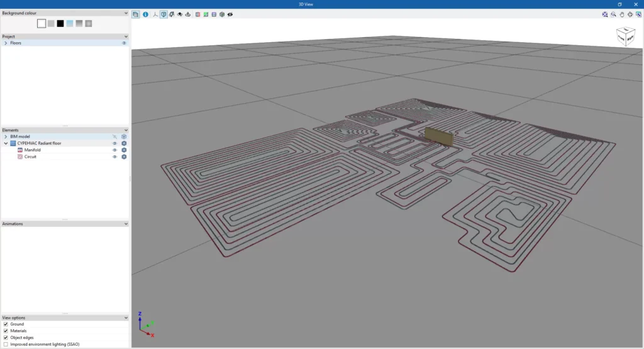
Task: Select the CYPEHVAC Radiant floor item
Action: [39, 143]
